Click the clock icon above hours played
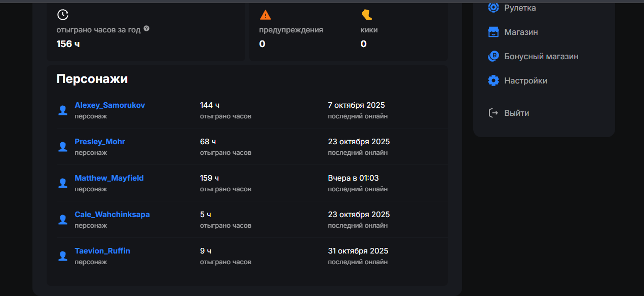The image size is (644, 296). pos(62,14)
